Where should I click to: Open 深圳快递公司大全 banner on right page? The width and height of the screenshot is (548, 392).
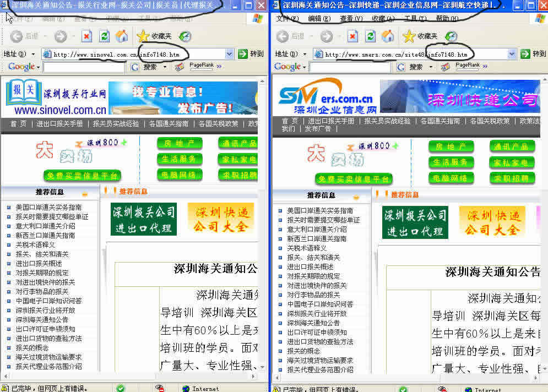pos(493,222)
